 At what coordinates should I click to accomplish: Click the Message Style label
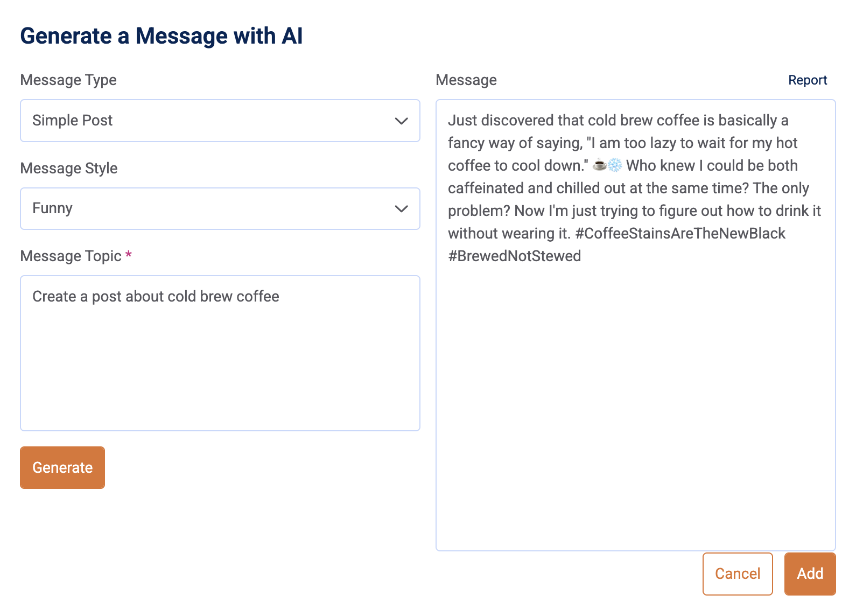click(69, 168)
